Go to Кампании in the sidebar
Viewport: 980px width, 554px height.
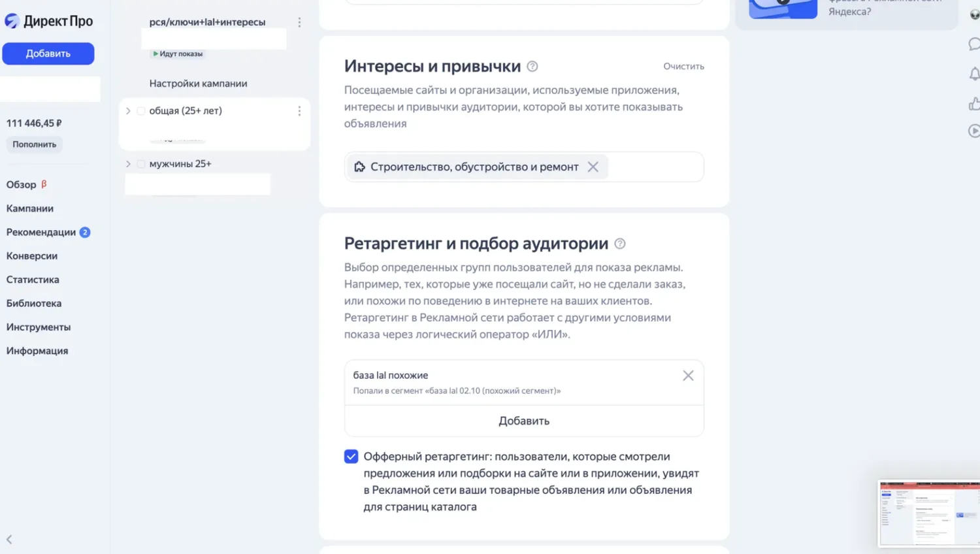(x=30, y=208)
